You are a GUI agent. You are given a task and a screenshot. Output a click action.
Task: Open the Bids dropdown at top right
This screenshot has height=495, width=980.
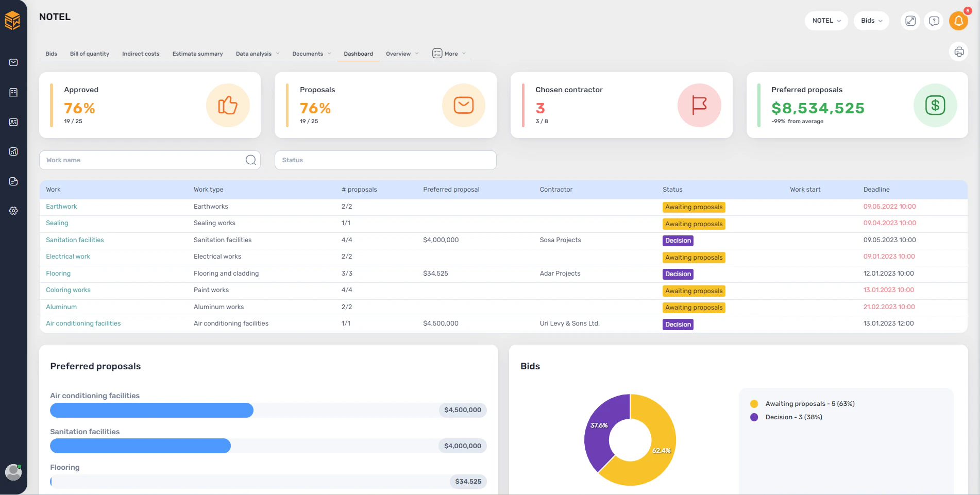click(871, 21)
